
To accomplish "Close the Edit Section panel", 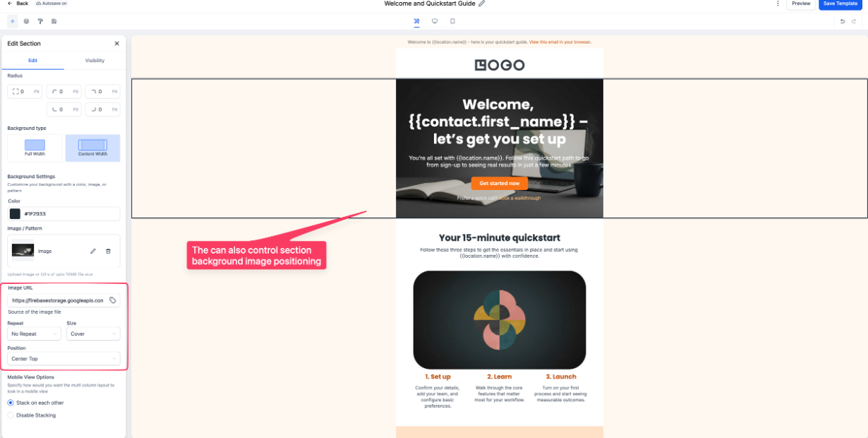I will pyautogui.click(x=117, y=43).
